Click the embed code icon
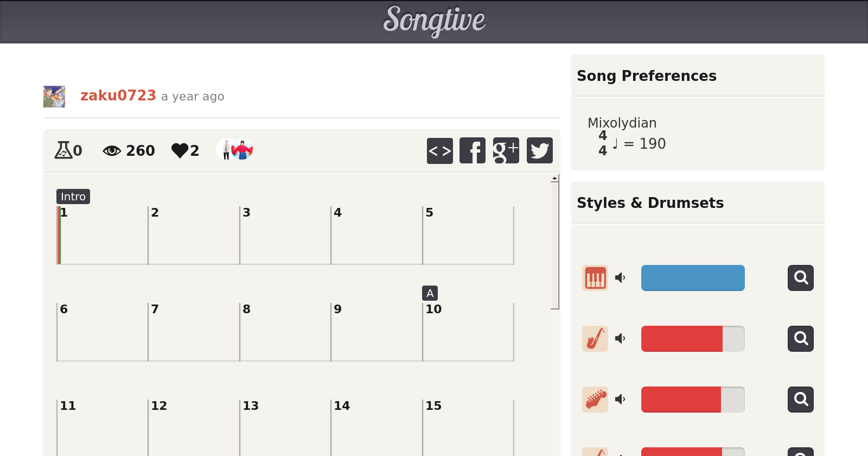Screen dimensions: 868x456 point(439,150)
